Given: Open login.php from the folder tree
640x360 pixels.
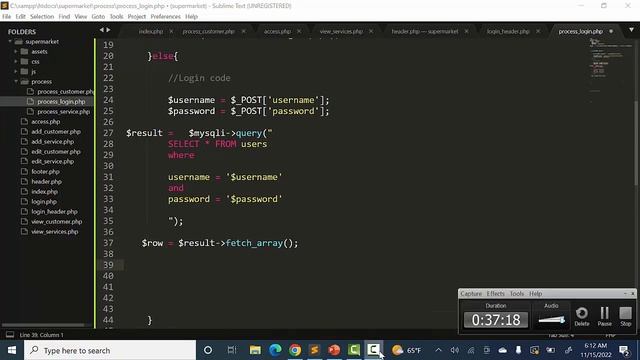Looking at the screenshot, I should [x=44, y=202].
